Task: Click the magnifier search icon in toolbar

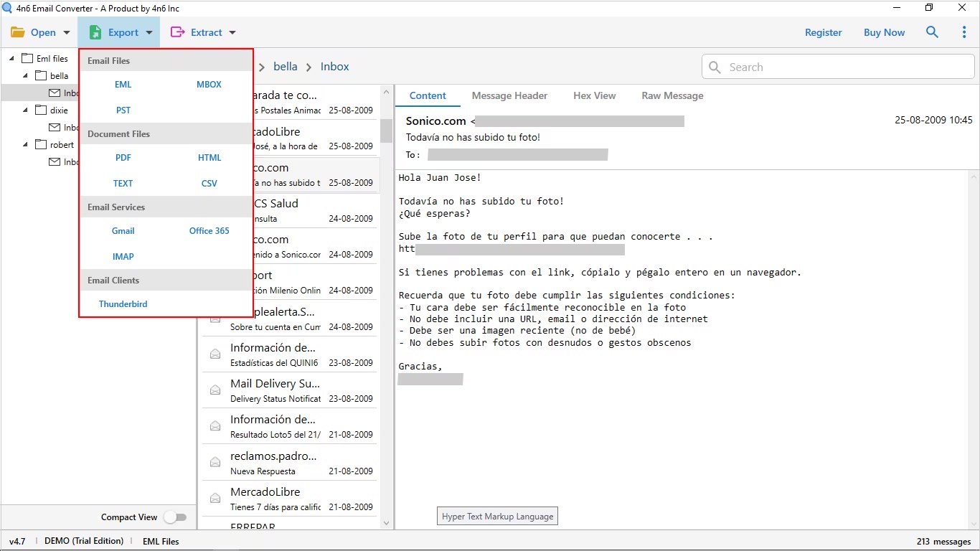Action: pos(932,32)
